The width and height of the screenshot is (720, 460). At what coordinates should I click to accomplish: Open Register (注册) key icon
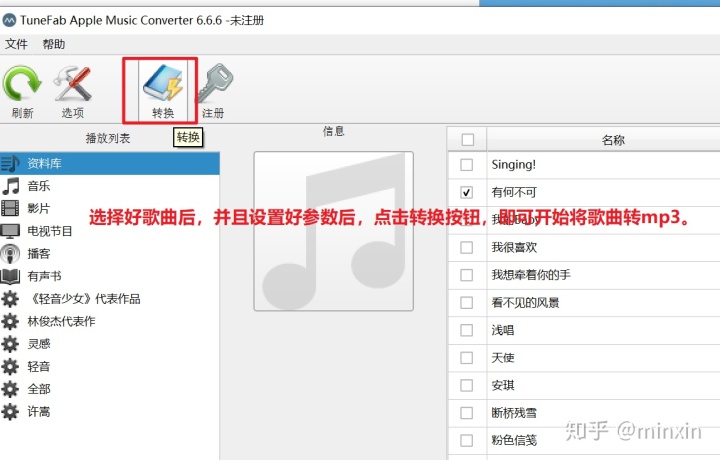215,83
